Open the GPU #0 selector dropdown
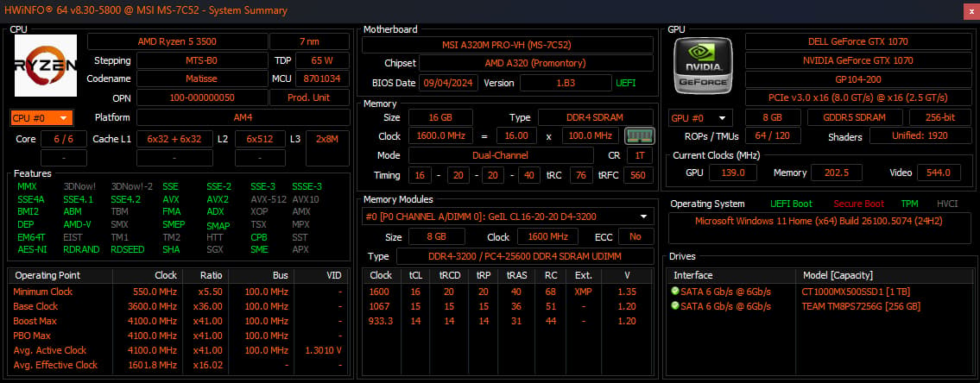980x383 pixels. point(700,118)
